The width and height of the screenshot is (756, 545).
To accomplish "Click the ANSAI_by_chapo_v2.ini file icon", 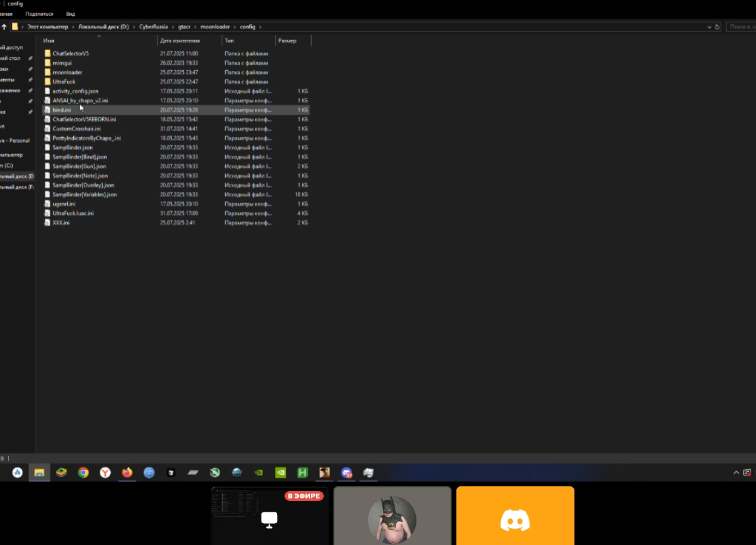I will click(47, 100).
